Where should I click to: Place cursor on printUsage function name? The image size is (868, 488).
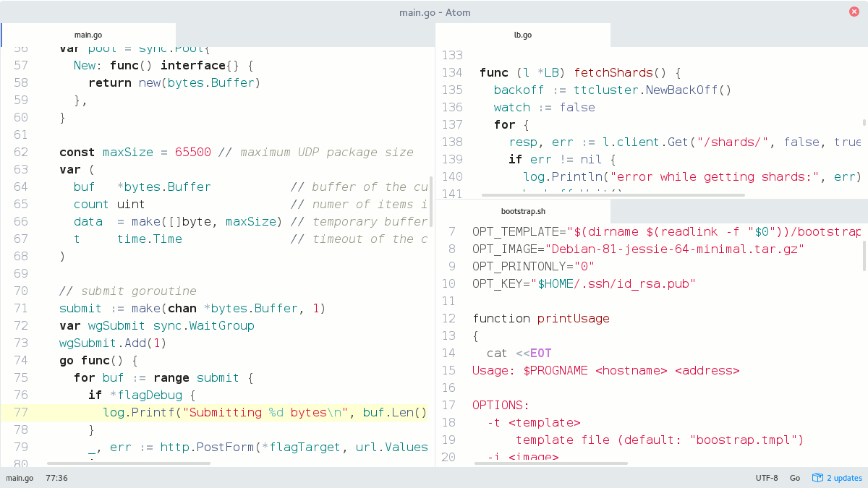pyautogui.click(x=573, y=318)
